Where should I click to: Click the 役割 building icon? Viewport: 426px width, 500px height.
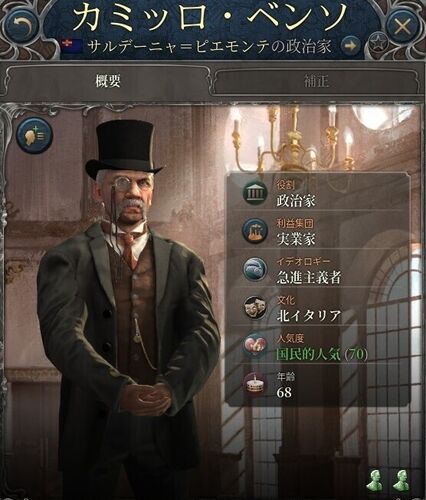pos(255,193)
